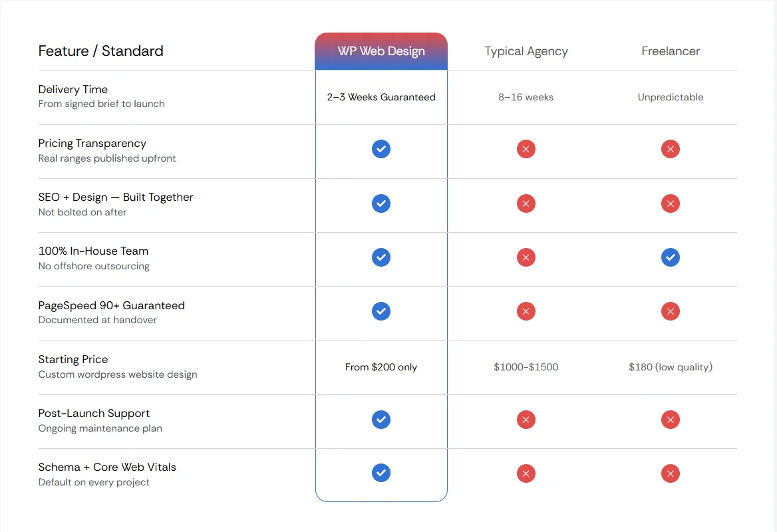Select the Typical Agency column header
This screenshot has width=777, height=532.
pos(526,51)
